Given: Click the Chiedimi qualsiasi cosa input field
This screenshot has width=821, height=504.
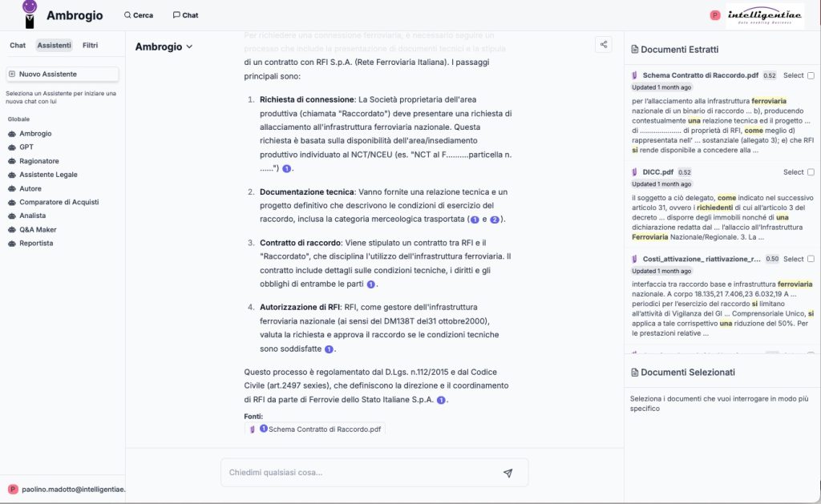Looking at the screenshot, I should (361, 473).
